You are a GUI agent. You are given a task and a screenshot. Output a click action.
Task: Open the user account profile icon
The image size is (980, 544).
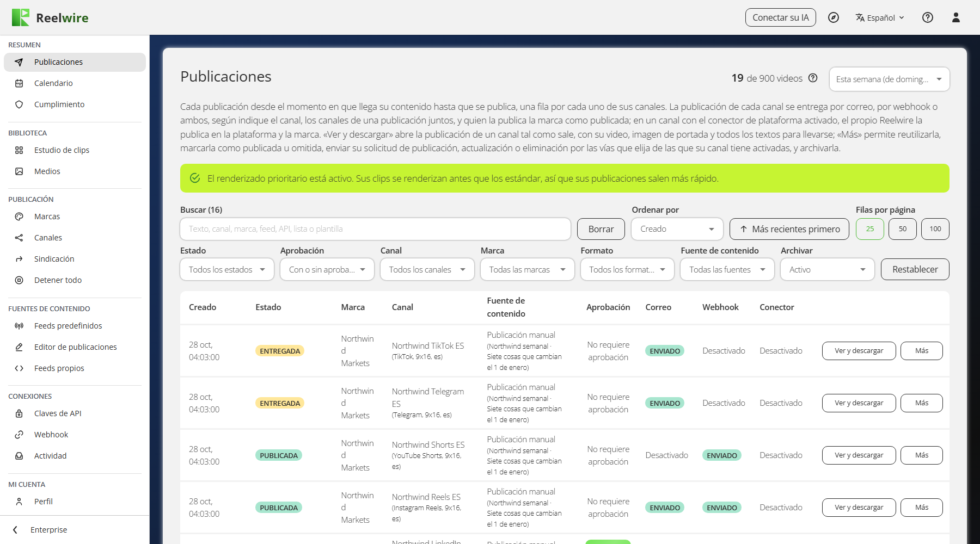[x=955, y=17]
